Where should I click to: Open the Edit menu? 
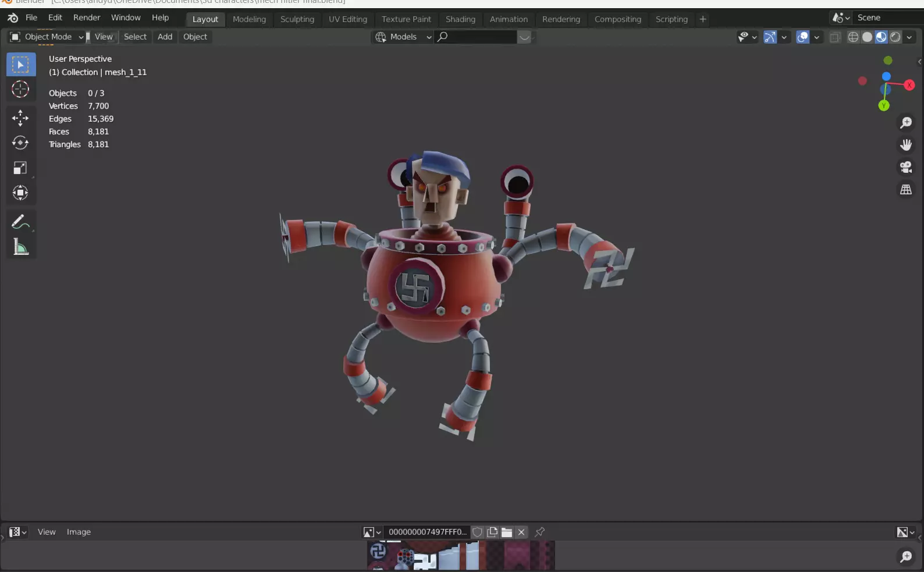55,17
